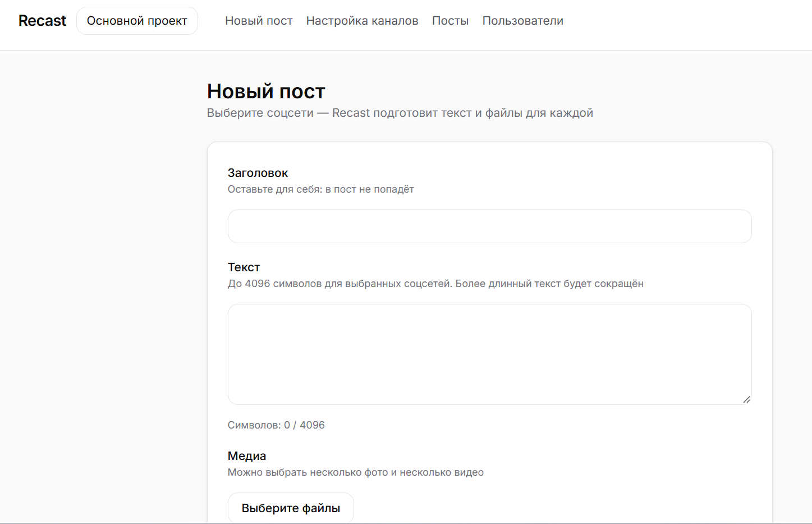Click hint text Оставьте для себя
Image resolution: width=812 pixels, height=524 pixels.
(x=320, y=189)
